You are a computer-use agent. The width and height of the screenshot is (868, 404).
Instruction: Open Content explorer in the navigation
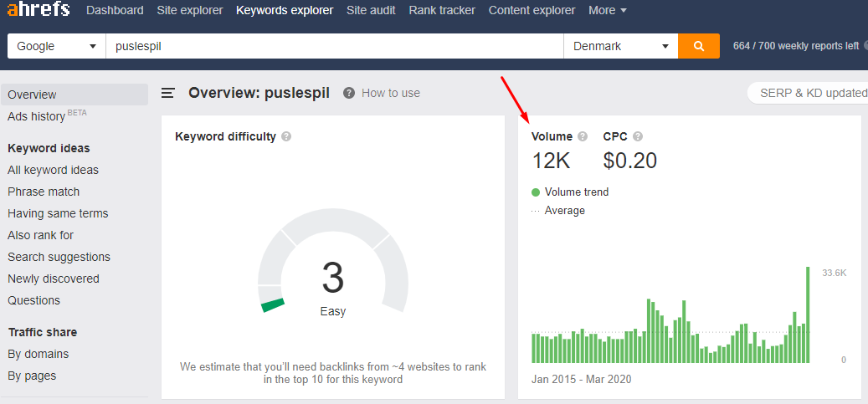coord(532,10)
